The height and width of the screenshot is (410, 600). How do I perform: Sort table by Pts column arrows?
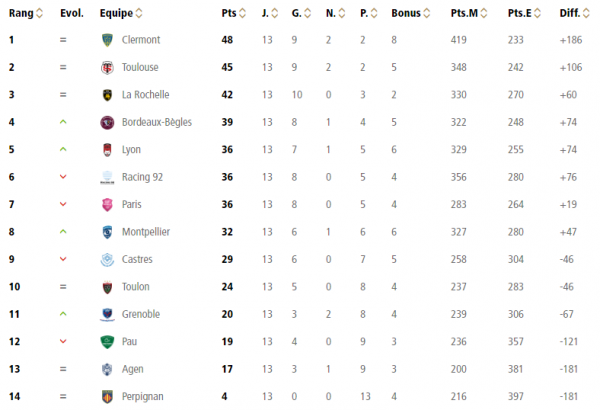(x=243, y=14)
